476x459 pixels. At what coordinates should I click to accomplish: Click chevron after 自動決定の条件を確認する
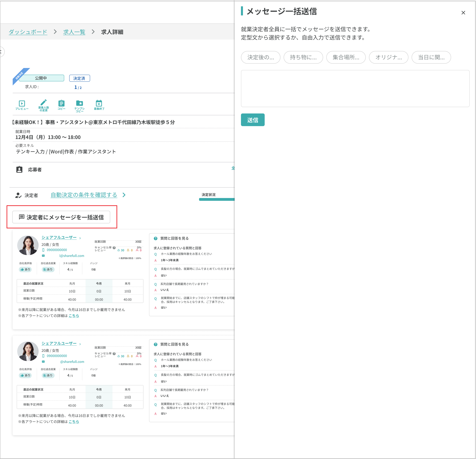click(124, 195)
